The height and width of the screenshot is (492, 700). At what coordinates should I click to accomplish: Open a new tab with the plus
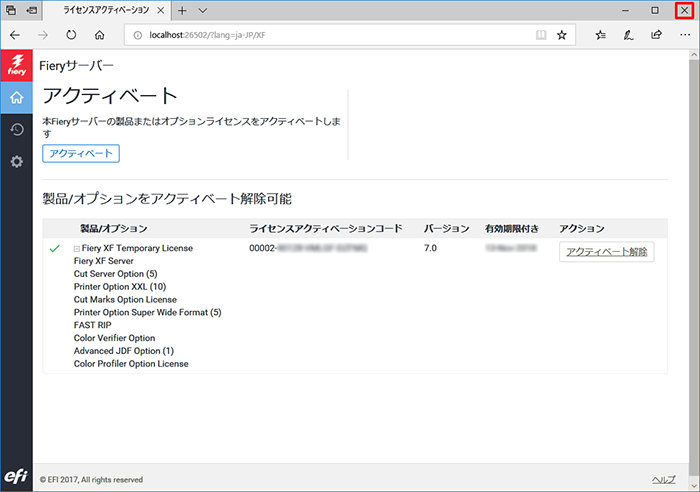tap(182, 10)
